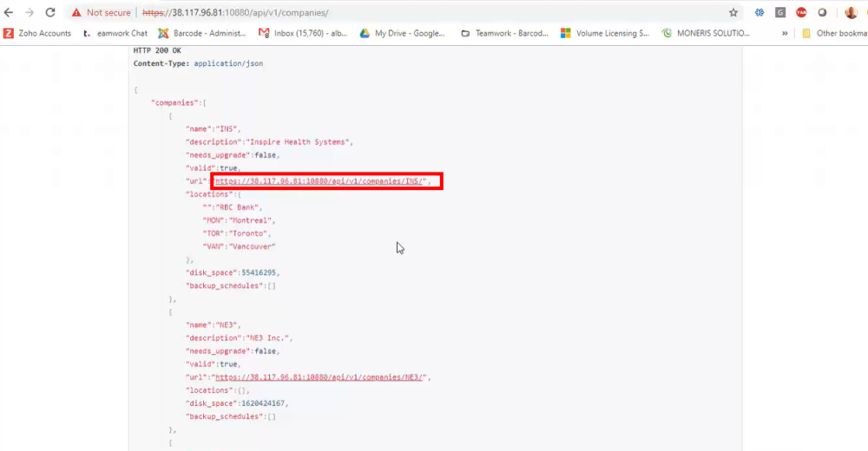Image resolution: width=868 pixels, height=451 pixels.
Task: Follow the companies/NE3/ API link
Action: click(x=320, y=377)
